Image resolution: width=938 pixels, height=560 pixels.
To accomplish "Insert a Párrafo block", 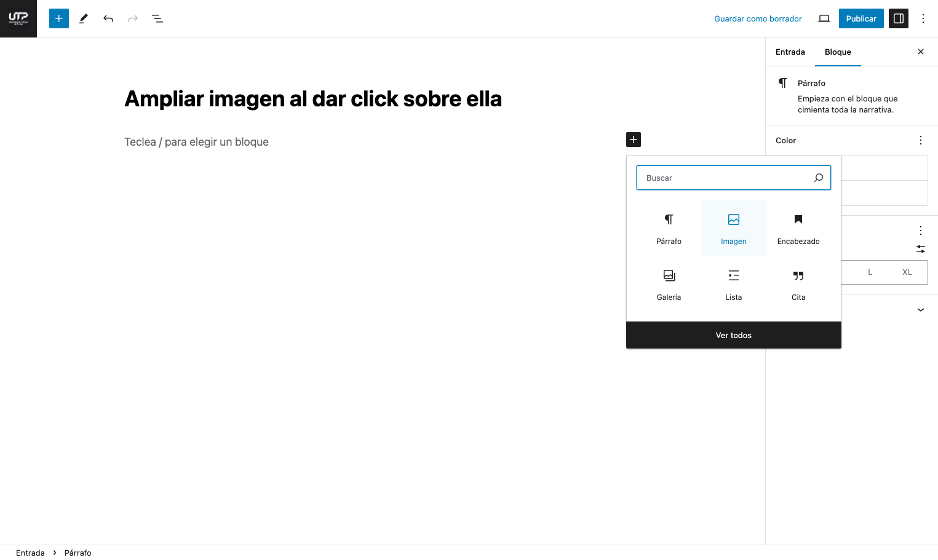I will click(669, 228).
